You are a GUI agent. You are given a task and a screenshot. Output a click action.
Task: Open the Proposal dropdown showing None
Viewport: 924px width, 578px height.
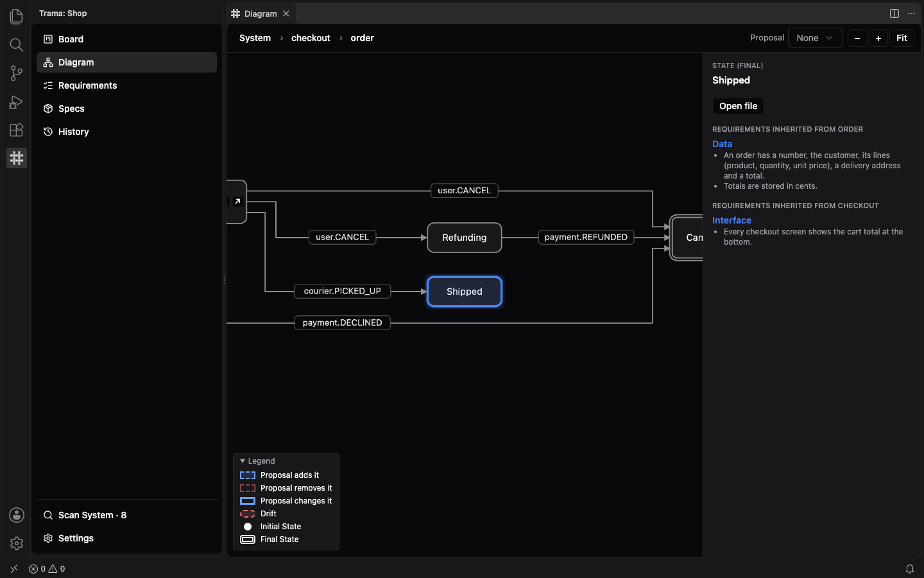tap(815, 38)
